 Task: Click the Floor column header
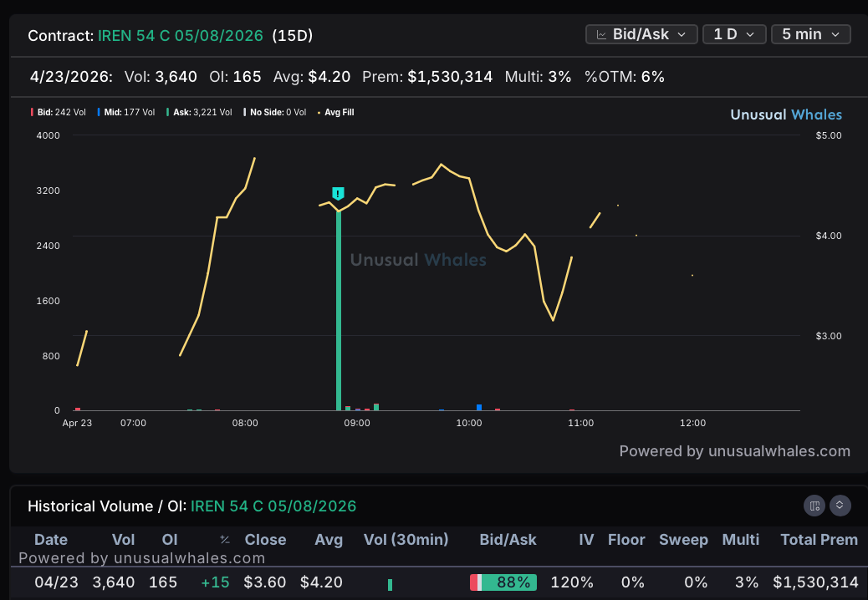click(626, 540)
